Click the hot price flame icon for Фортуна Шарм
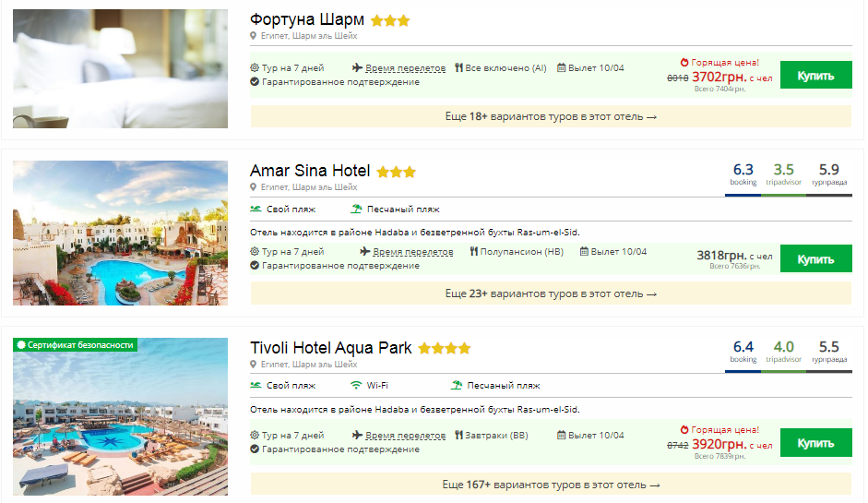Viewport: 868px width, 503px height. click(684, 63)
